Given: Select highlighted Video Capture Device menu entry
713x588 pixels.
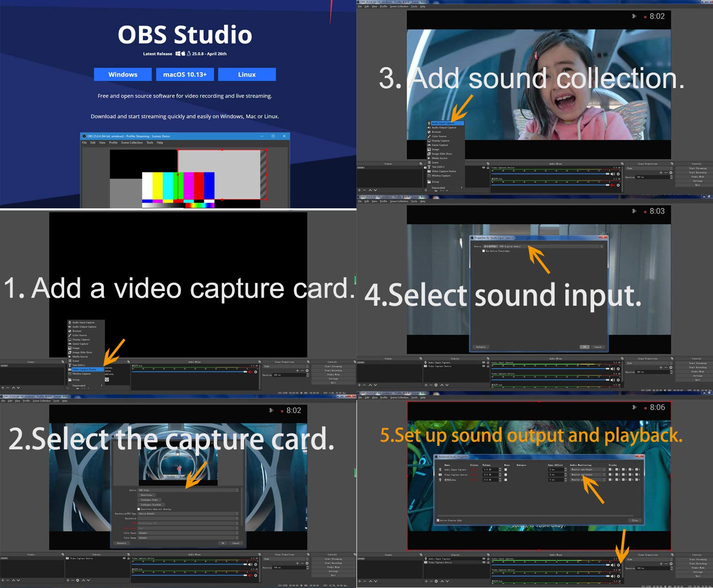Looking at the screenshot, I should tap(86, 370).
